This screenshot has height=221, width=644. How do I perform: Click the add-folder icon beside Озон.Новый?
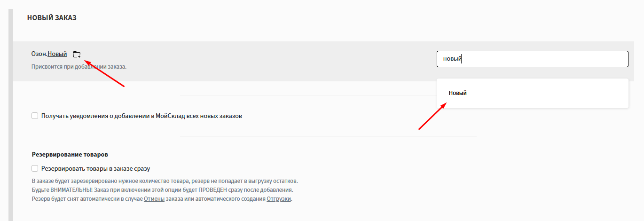tap(77, 54)
